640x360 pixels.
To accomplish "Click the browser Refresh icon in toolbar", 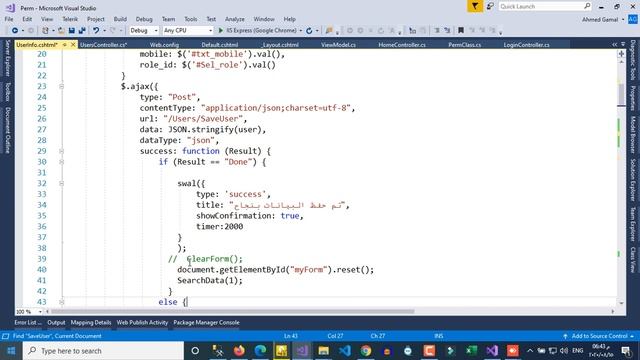I will [309, 31].
